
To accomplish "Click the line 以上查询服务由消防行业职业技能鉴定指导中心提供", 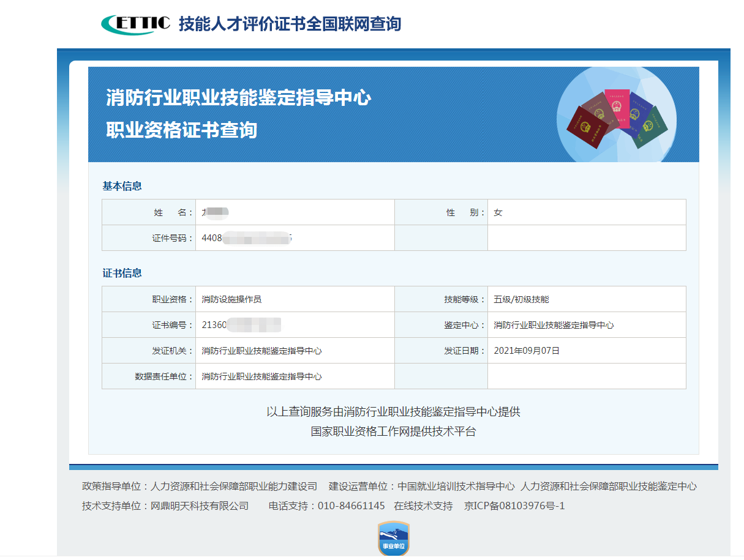I will coord(393,412).
